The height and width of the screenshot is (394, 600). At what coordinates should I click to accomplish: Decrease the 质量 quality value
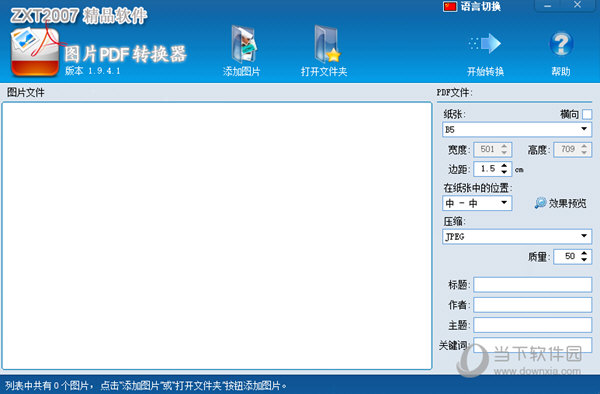click(x=584, y=259)
